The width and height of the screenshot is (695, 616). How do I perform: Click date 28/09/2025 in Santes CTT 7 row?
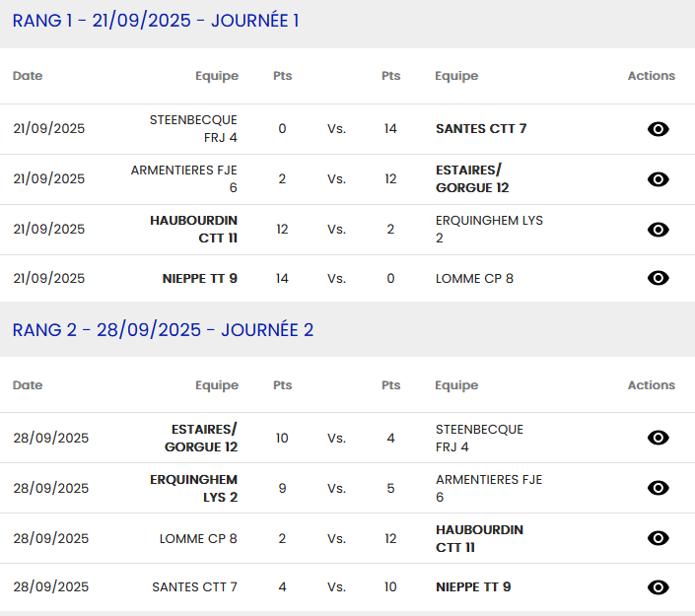point(50,588)
